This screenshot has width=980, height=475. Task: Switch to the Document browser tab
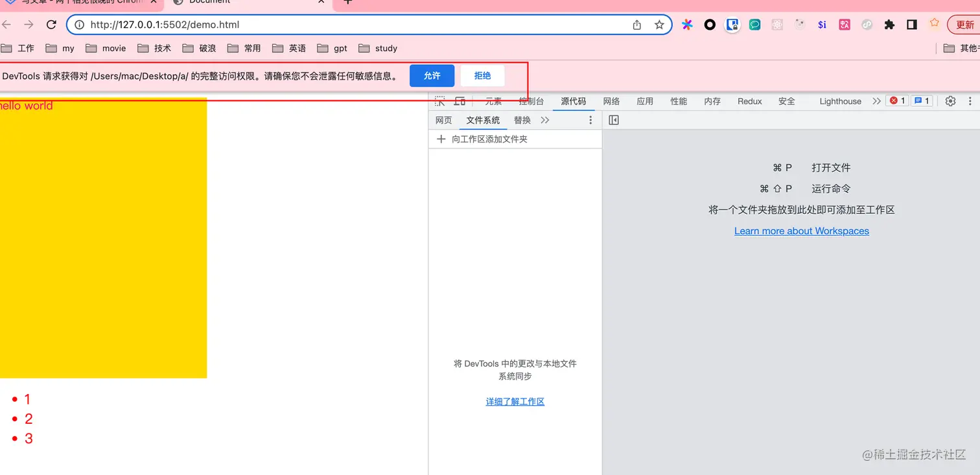pos(250,3)
